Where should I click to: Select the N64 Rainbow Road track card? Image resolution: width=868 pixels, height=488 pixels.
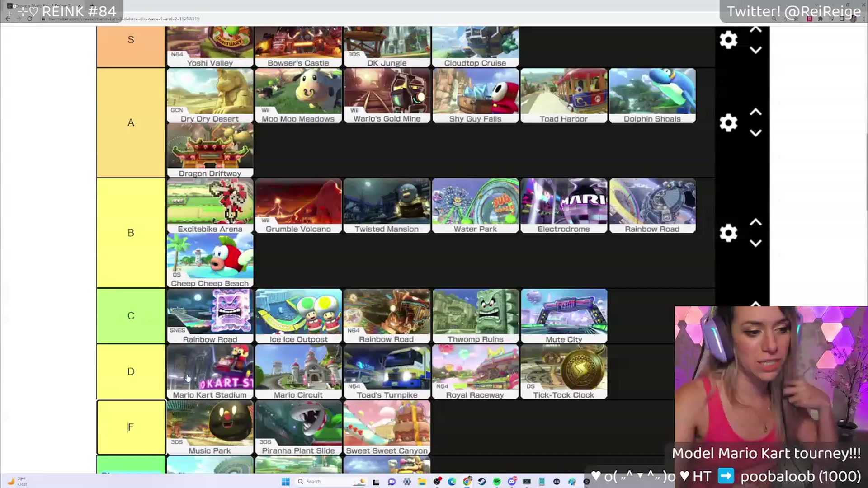(387, 316)
